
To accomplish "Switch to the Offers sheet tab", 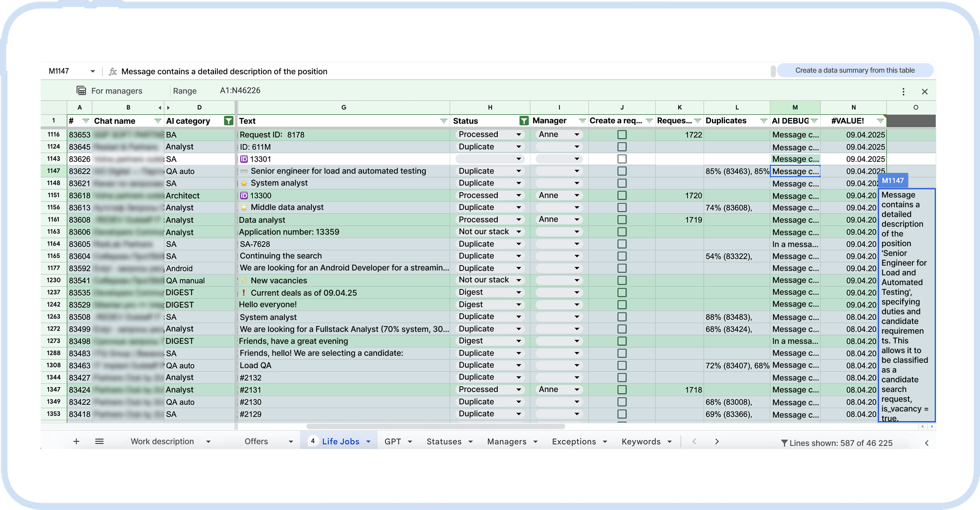I will (256, 441).
